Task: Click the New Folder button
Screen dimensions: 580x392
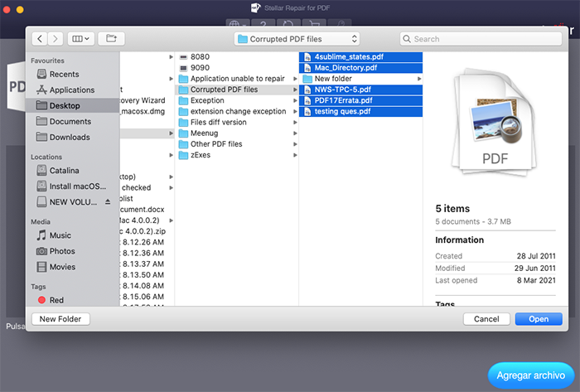Action: click(60, 319)
